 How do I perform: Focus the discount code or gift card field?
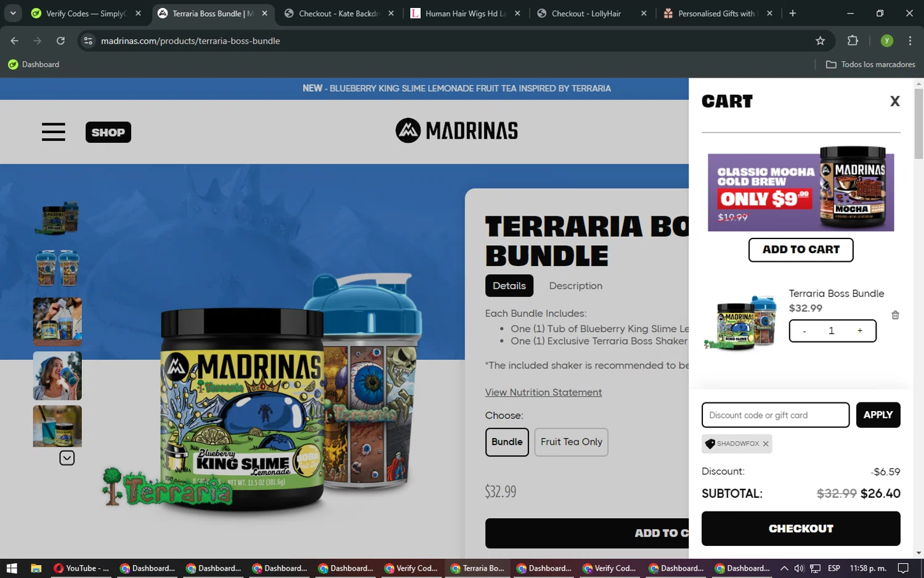click(775, 415)
